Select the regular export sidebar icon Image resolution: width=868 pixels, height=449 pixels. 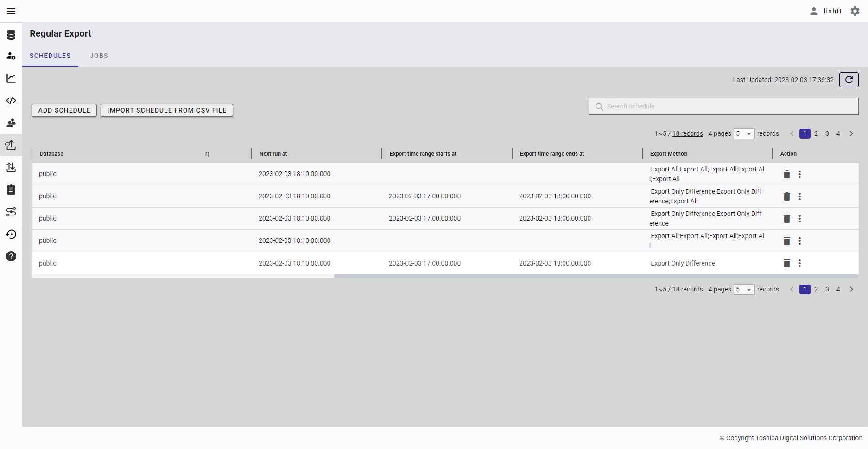coord(11,145)
